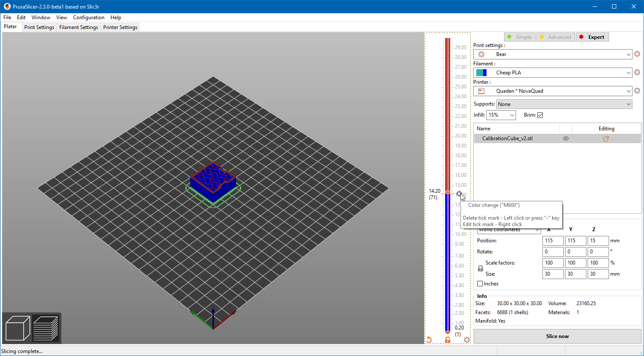Viewport: 644px width, 356px height.
Task: Open the Window menu
Action: click(x=41, y=18)
